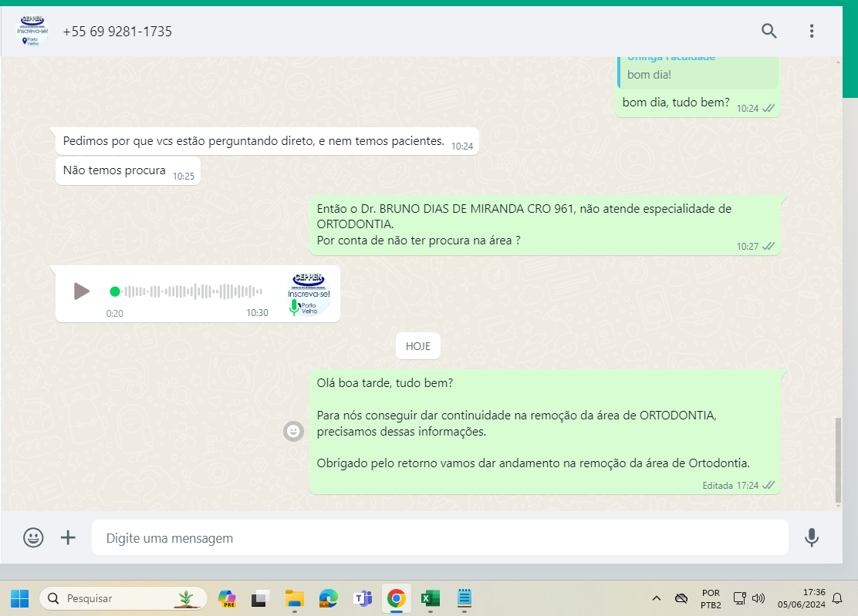
Task: Open the emoji picker beside message box
Action: pyautogui.click(x=33, y=537)
